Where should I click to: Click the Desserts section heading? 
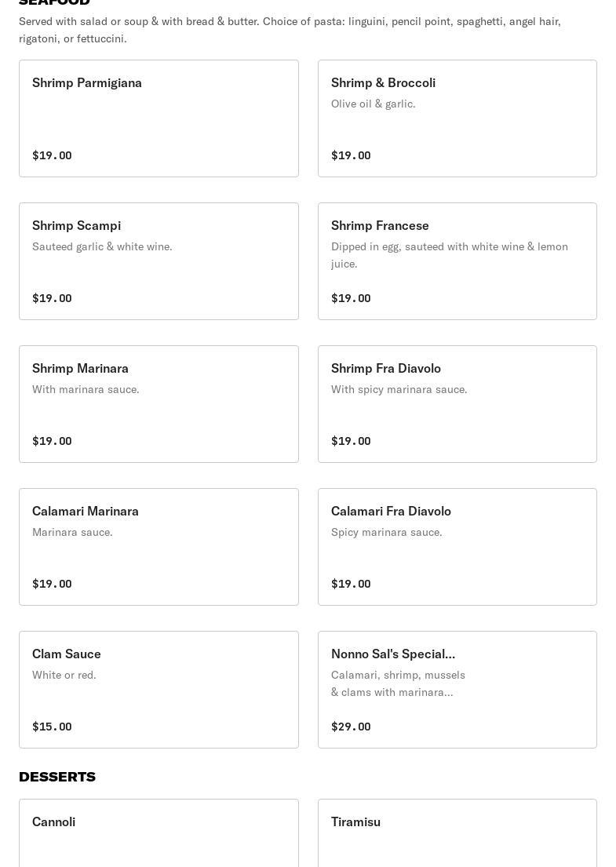[x=57, y=776]
